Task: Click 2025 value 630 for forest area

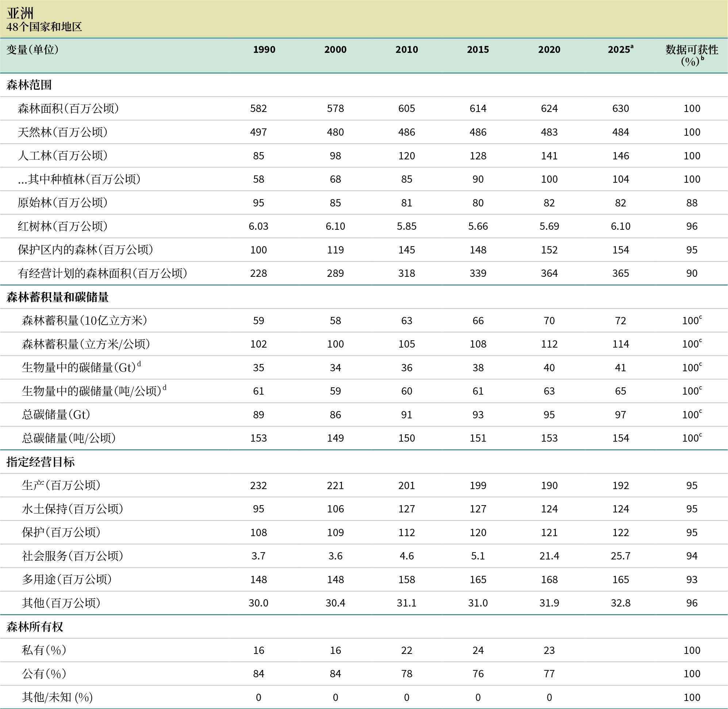Action: click(x=620, y=108)
